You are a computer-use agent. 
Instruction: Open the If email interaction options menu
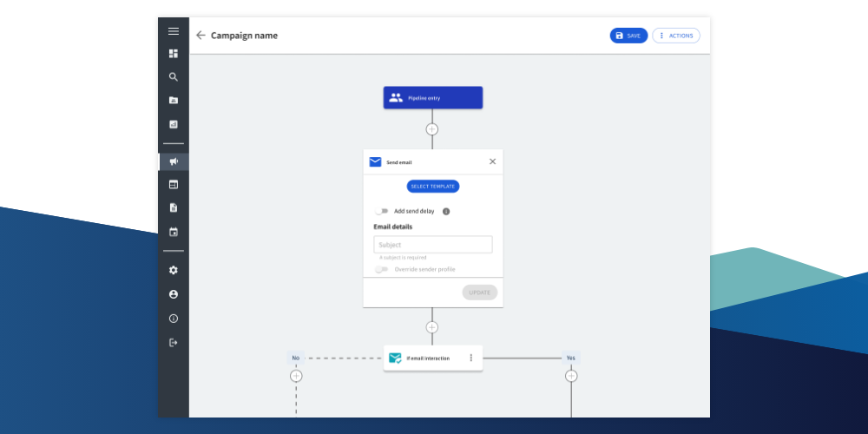(471, 358)
